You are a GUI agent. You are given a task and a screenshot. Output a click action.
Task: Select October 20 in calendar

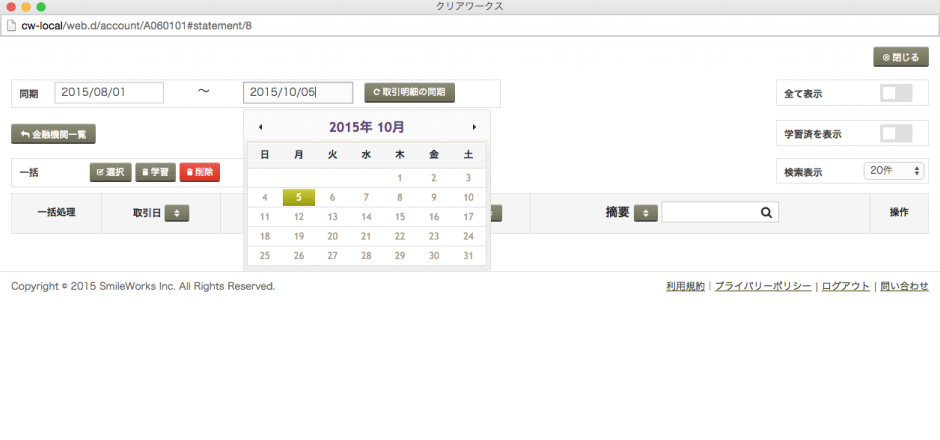point(333,236)
